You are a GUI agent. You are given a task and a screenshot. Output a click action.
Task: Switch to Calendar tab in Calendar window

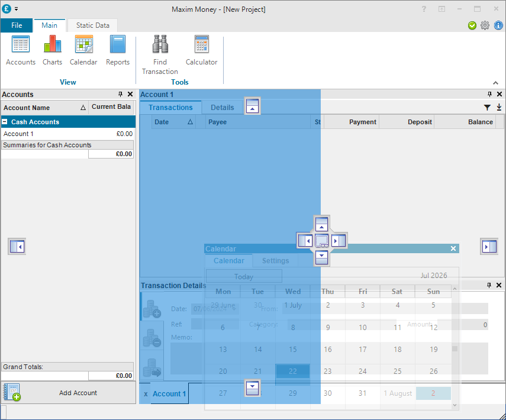tap(229, 261)
